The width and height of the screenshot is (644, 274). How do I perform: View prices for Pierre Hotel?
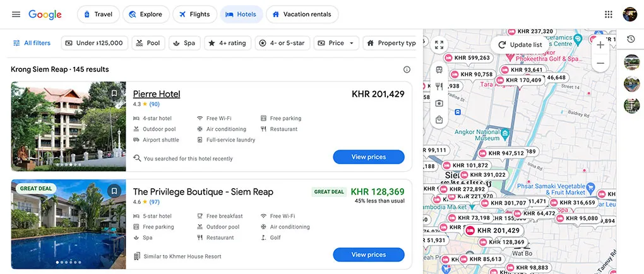tap(369, 157)
